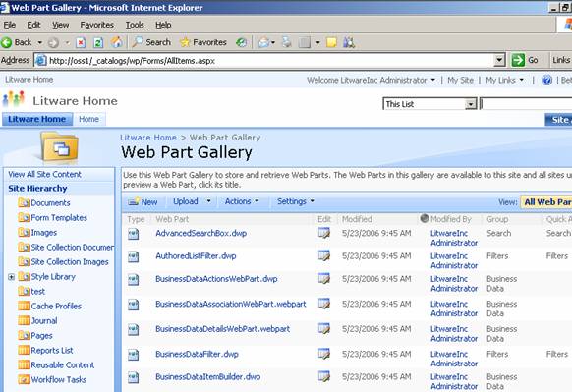
Task: Open the address bar dropdown arrow
Action: click(x=499, y=60)
